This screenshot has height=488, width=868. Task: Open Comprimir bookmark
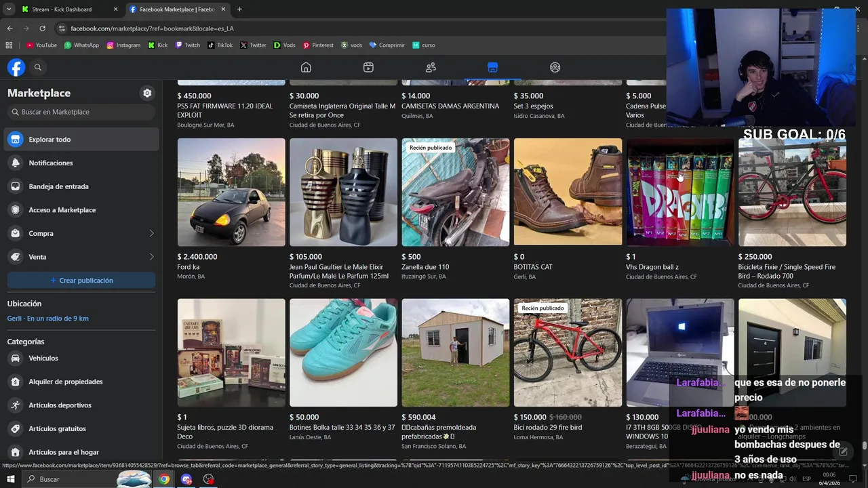click(x=387, y=45)
